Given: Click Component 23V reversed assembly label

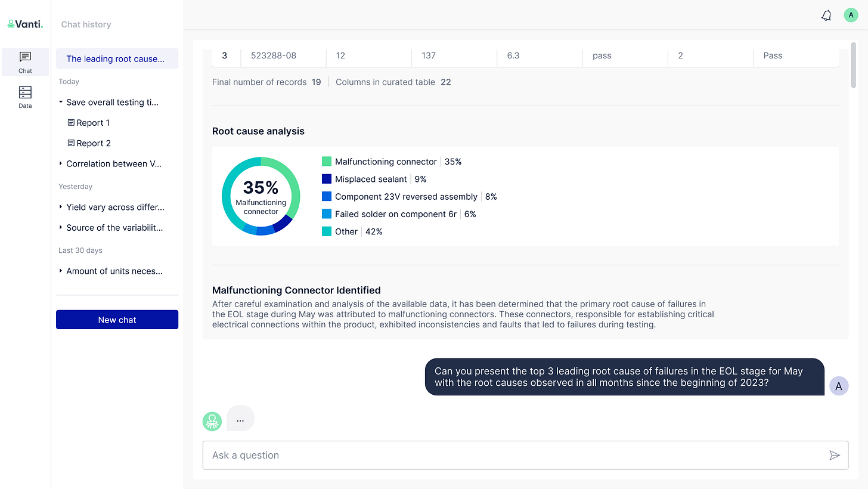Looking at the screenshot, I should [406, 196].
